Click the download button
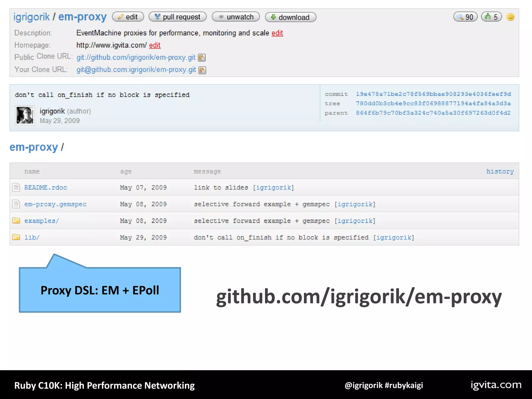 tap(290, 17)
